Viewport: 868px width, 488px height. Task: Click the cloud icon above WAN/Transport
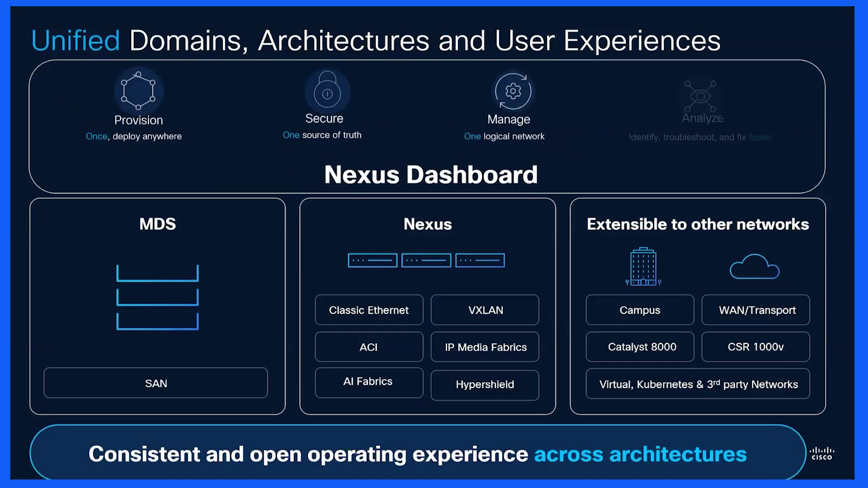point(755,267)
